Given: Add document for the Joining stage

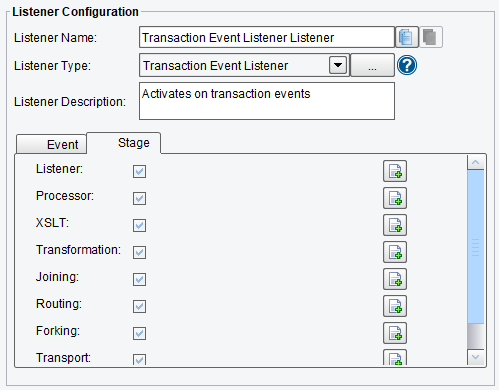Looking at the screenshot, I should (395, 279).
